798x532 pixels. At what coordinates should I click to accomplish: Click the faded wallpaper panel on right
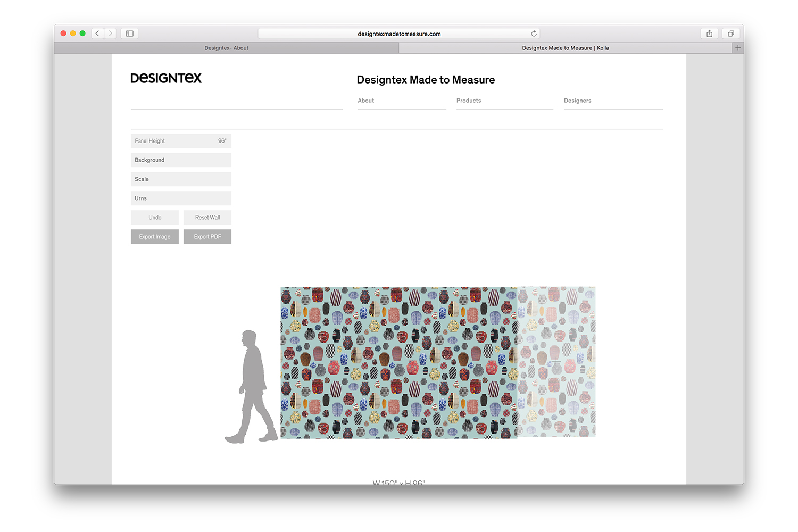(556, 362)
